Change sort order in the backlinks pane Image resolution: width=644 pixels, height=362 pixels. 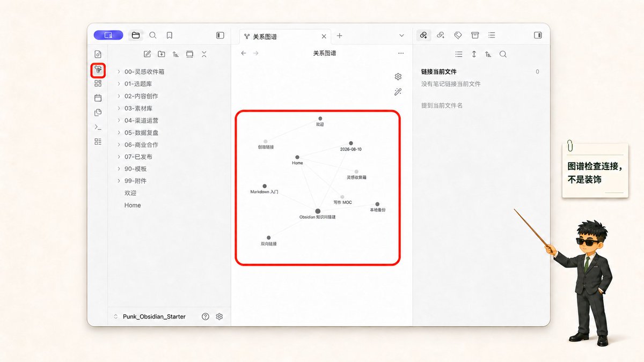488,54
